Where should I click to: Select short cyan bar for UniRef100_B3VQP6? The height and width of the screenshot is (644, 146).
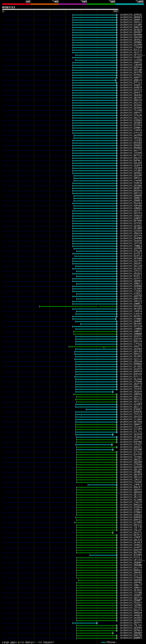104,555
